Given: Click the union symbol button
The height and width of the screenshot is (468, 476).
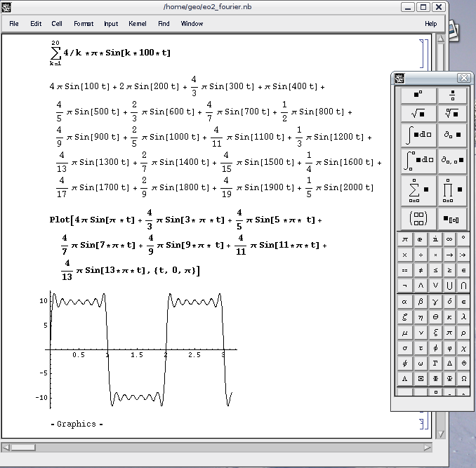Looking at the screenshot, I should tap(449, 286).
